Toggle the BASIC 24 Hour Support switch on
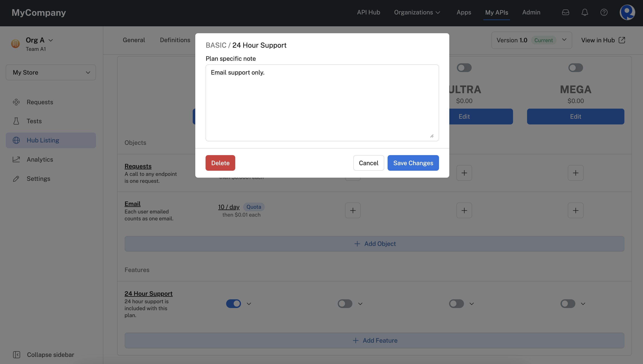The width and height of the screenshot is (643, 364). 233,303
